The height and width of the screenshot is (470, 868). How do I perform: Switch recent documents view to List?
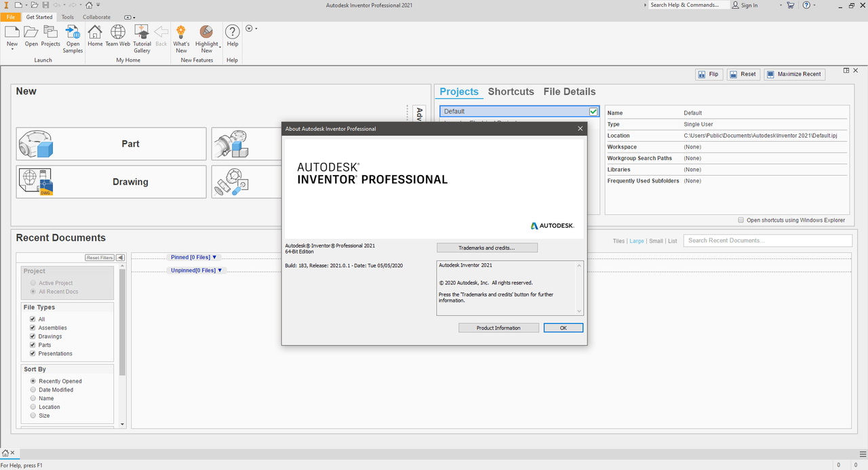(x=672, y=241)
